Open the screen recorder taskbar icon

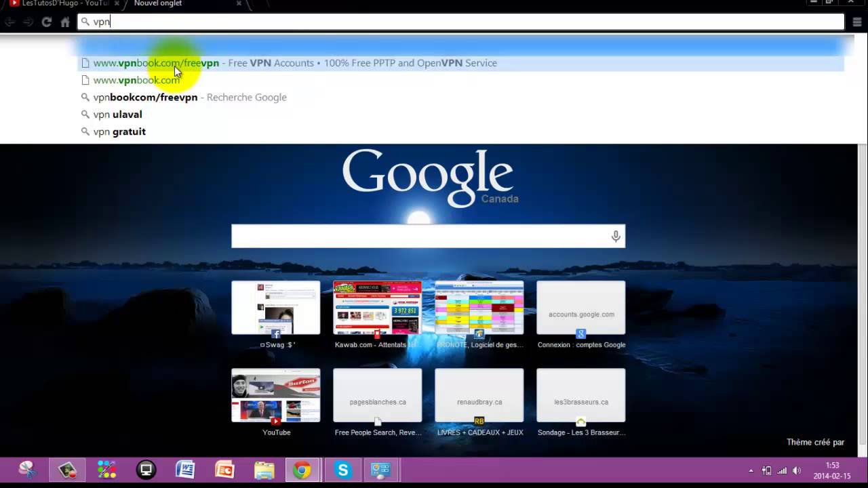67,470
